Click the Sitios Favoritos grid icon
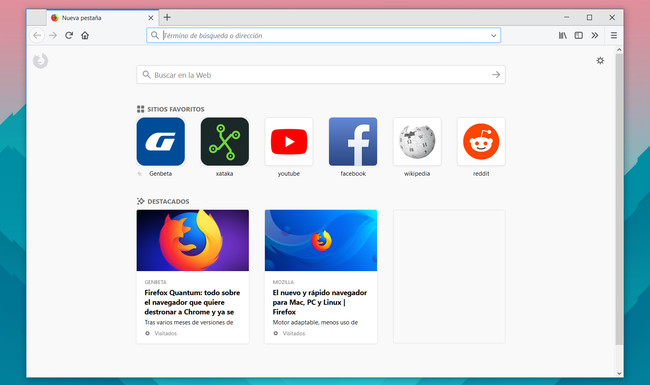The image size is (650, 385). [141, 109]
